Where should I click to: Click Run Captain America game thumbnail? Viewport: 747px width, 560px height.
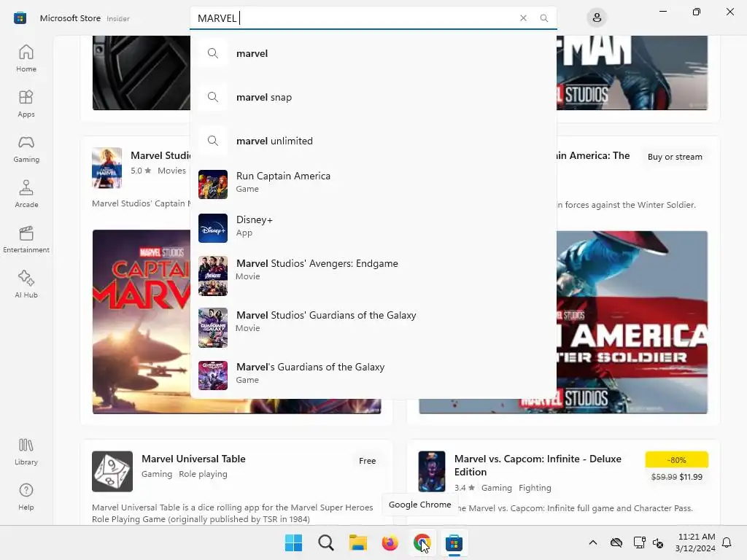tap(213, 184)
